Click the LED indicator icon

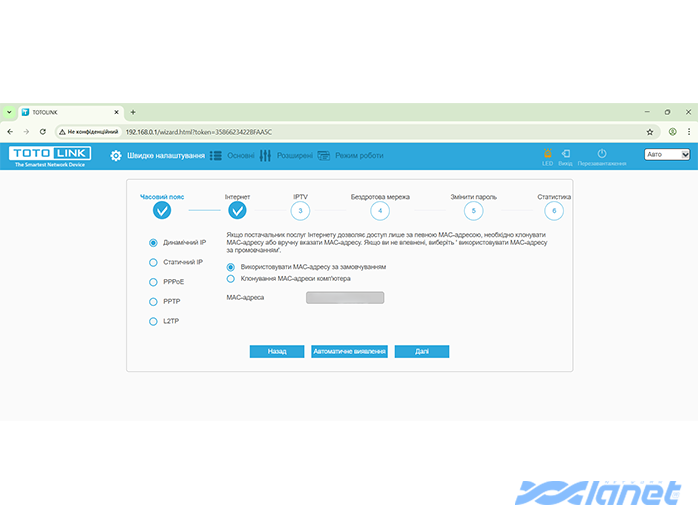pyautogui.click(x=547, y=154)
